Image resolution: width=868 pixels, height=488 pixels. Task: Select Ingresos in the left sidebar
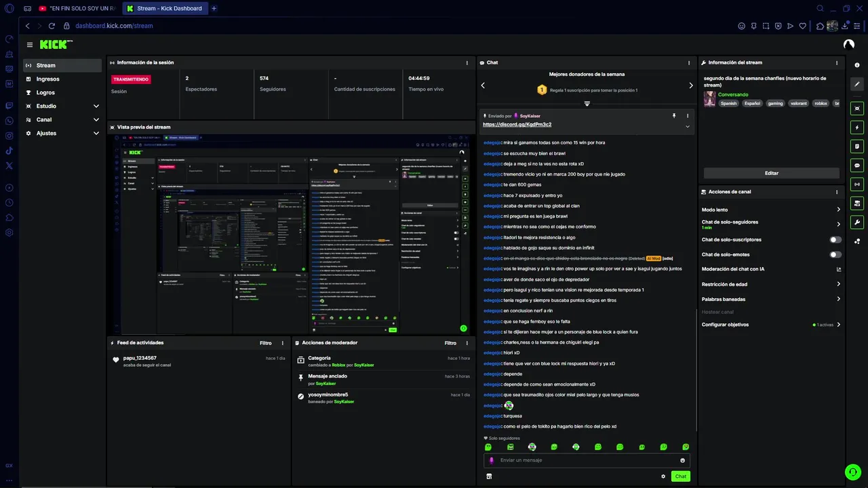tap(62, 79)
